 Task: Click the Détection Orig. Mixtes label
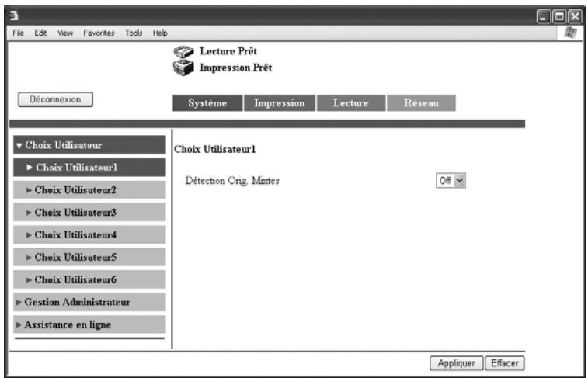(x=232, y=181)
